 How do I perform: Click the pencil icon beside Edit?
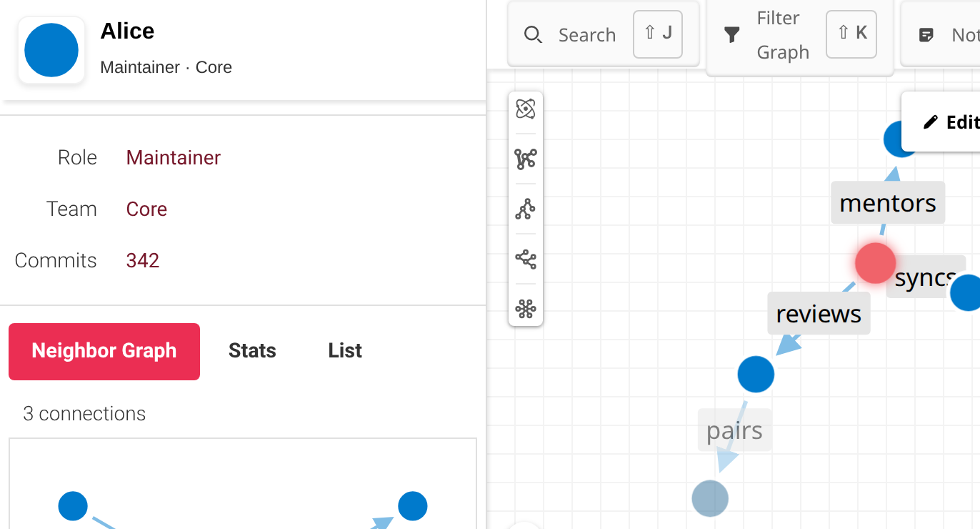[930, 122]
